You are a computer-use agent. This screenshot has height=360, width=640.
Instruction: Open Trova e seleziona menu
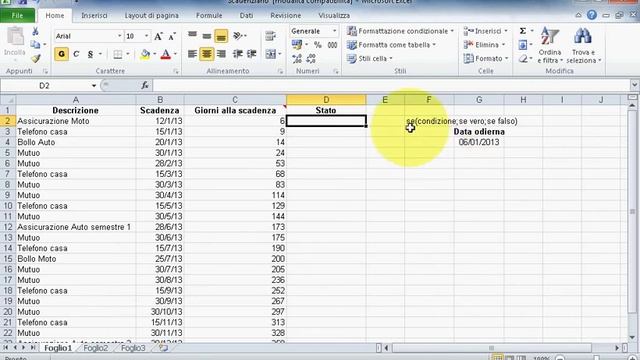click(584, 45)
